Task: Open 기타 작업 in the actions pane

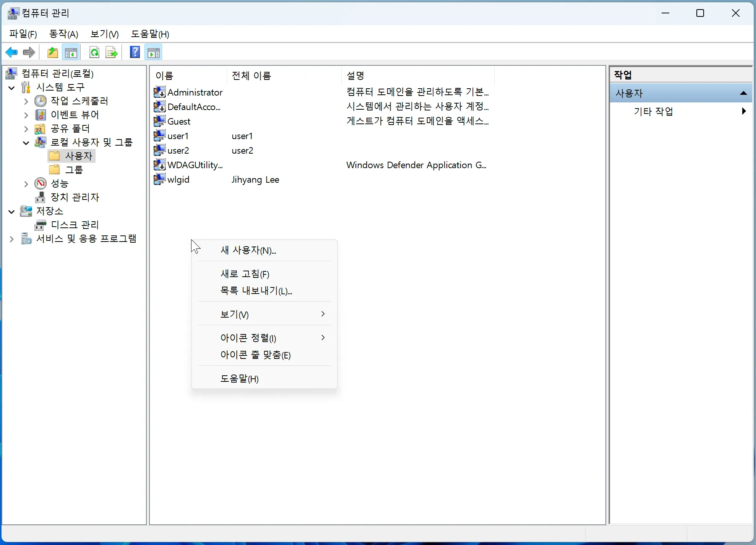Action: [681, 112]
